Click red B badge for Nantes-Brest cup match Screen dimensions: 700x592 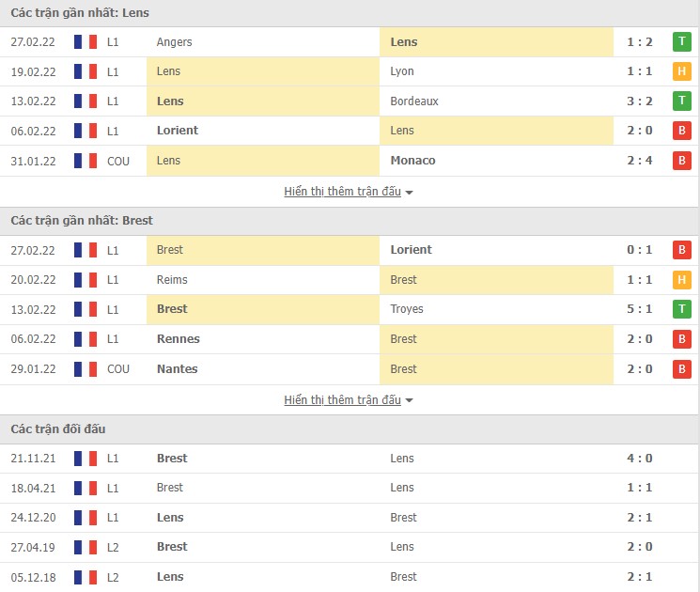tap(682, 368)
